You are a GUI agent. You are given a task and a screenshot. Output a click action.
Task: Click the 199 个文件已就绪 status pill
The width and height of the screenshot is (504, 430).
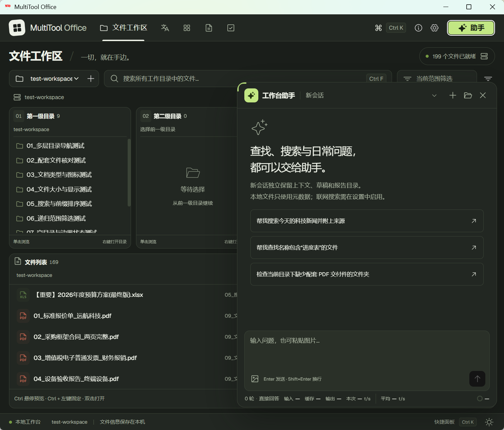[x=457, y=56]
